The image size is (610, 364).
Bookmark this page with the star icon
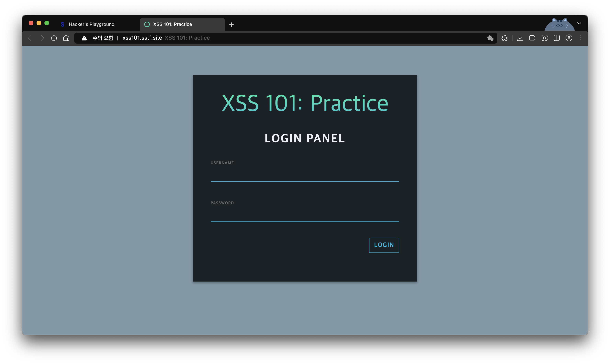[490, 38]
